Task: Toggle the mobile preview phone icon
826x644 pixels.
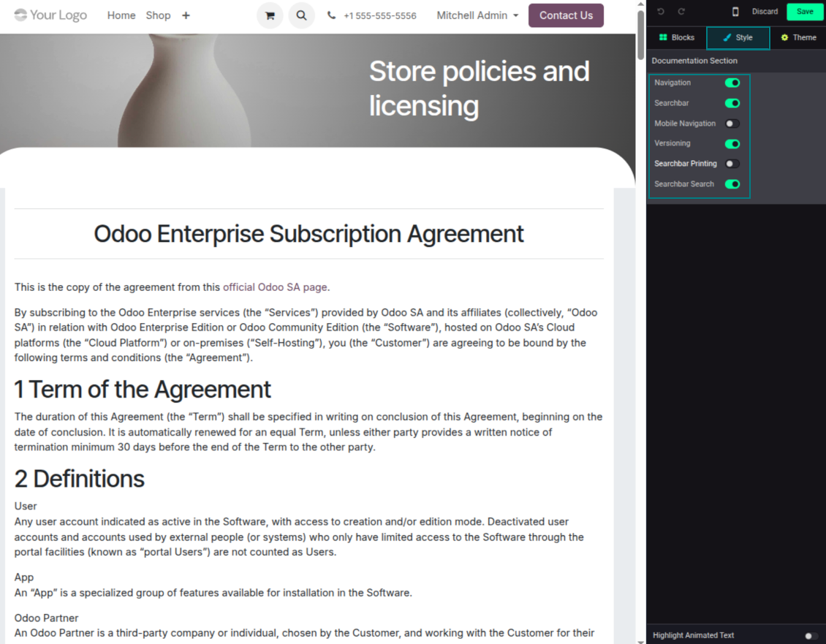Action: [x=735, y=12]
